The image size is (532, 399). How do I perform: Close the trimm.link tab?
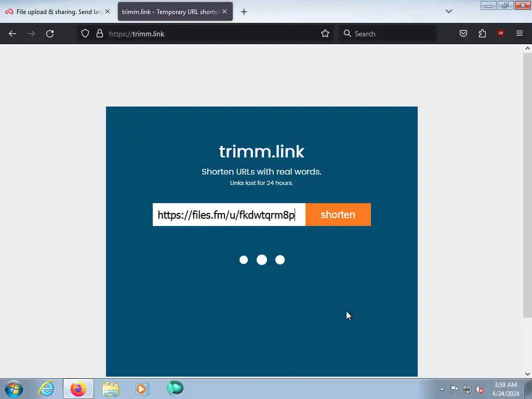point(224,11)
